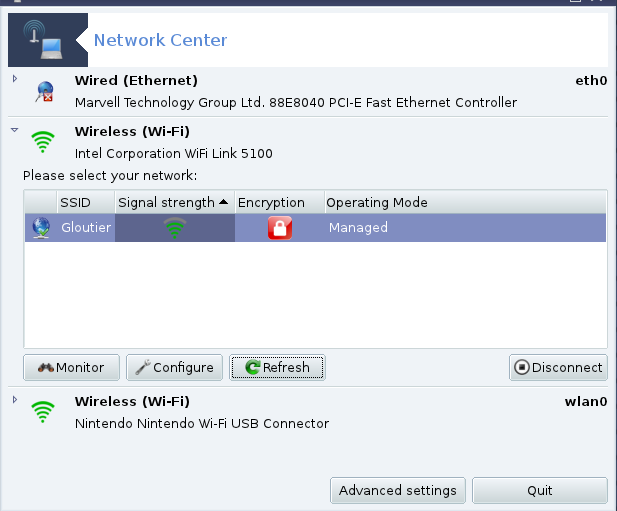Sort networks by Signal strength column

coord(175,203)
